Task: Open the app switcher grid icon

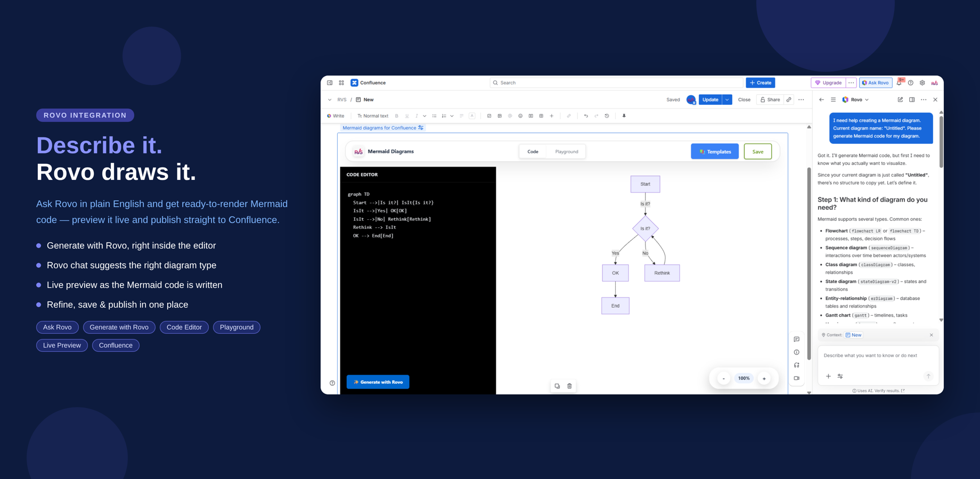Action: tap(341, 83)
